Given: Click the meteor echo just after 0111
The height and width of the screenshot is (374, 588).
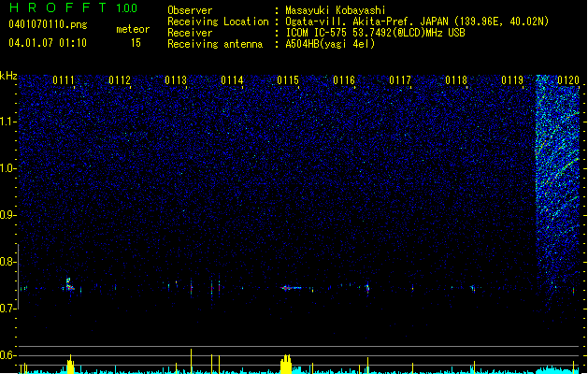Looking at the screenshot, I should pos(69,285).
